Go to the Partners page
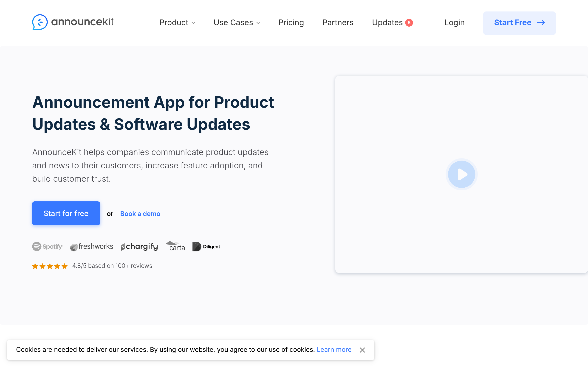 tap(338, 22)
